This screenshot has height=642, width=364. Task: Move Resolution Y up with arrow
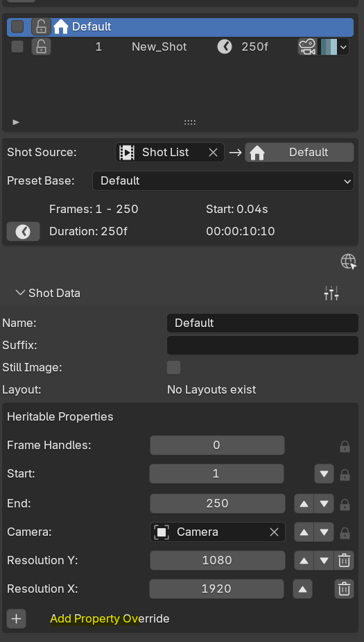pos(304,561)
